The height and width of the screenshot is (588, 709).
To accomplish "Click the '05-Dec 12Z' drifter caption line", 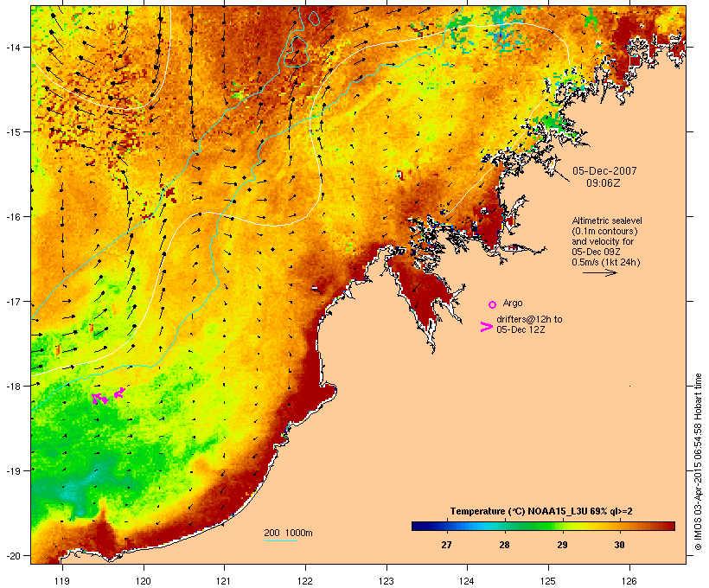I will (521, 329).
